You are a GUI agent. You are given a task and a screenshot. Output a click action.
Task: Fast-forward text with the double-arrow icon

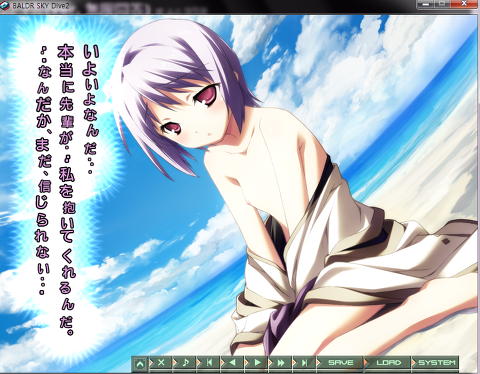click(282, 363)
